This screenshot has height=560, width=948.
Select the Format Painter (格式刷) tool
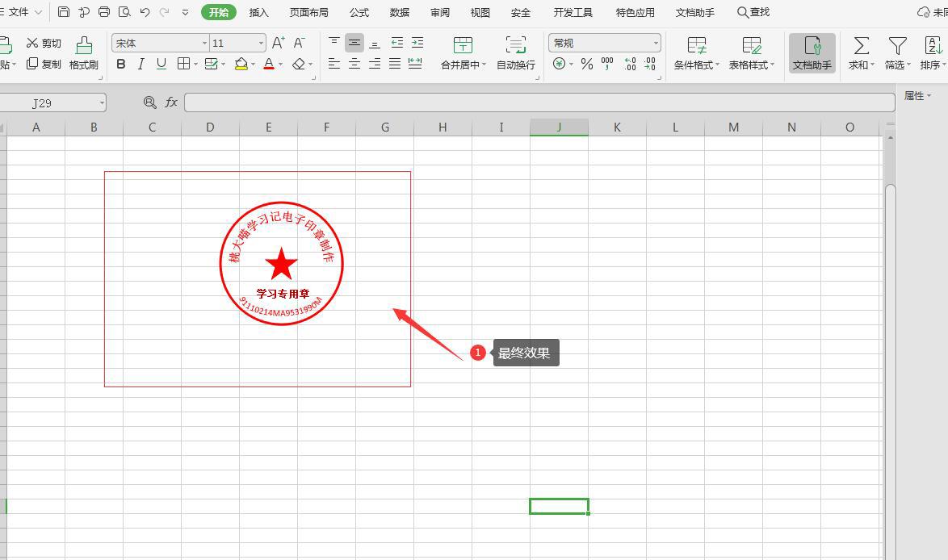coord(84,52)
